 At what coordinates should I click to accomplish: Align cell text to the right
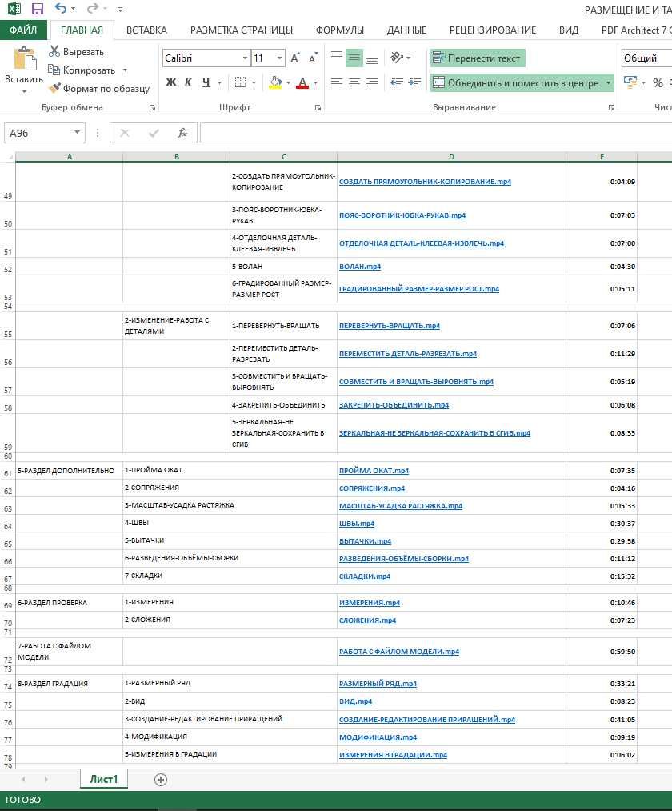click(372, 82)
